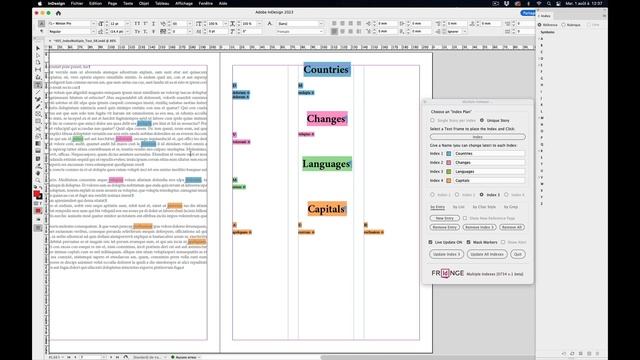Select the Line tool
Viewport: 640px width, 360px height.
(x=38, y=92)
